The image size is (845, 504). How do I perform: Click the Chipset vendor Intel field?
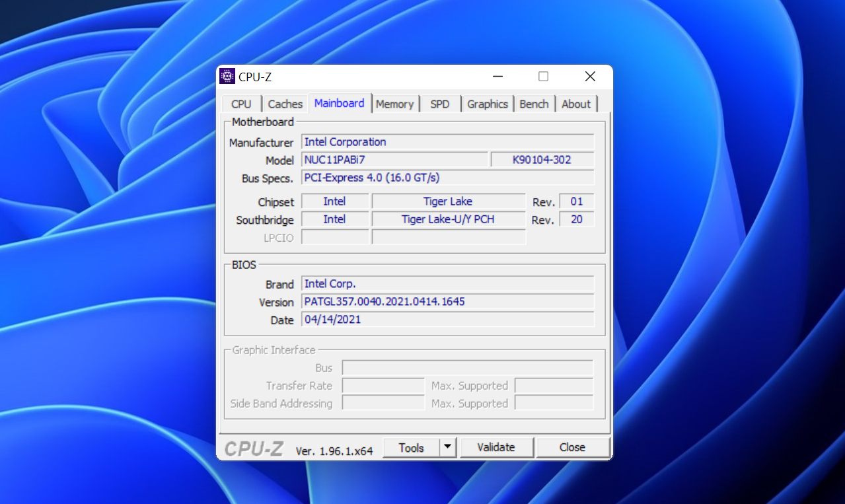335,201
